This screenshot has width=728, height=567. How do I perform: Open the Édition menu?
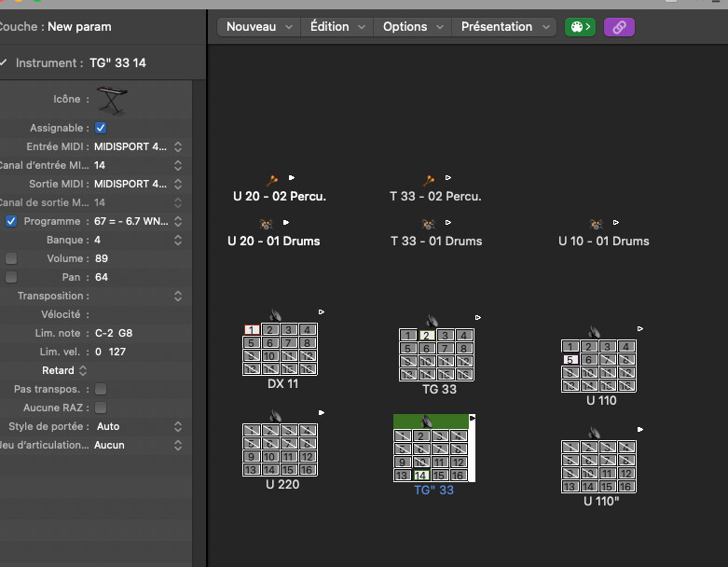pos(337,27)
